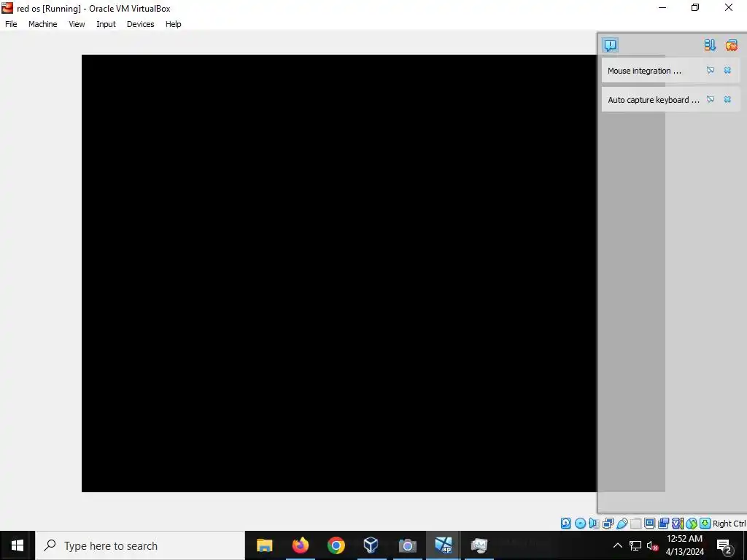Viewport: 747px width, 560px height.
Task: Open the taskbar app right of the XP icon
Action: tap(479, 545)
